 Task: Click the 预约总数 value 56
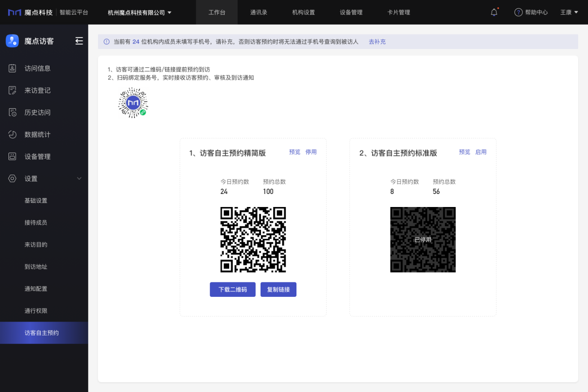pos(436,192)
